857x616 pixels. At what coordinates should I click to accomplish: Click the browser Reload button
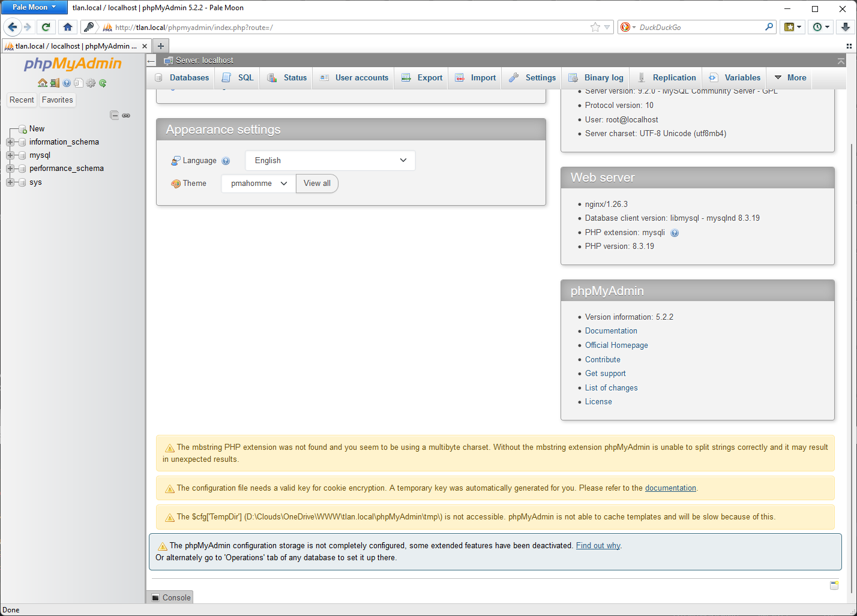click(46, 27)
